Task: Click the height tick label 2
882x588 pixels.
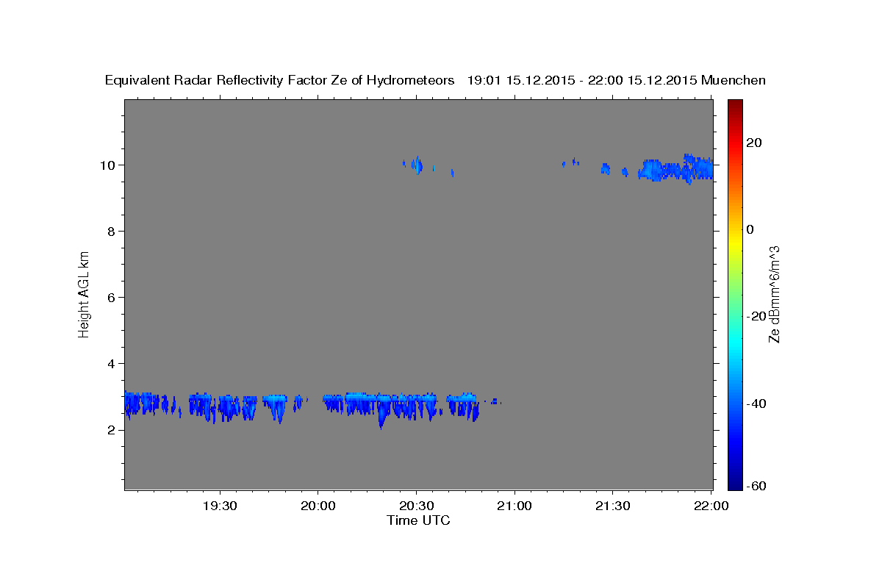Action: coord(110,430)
